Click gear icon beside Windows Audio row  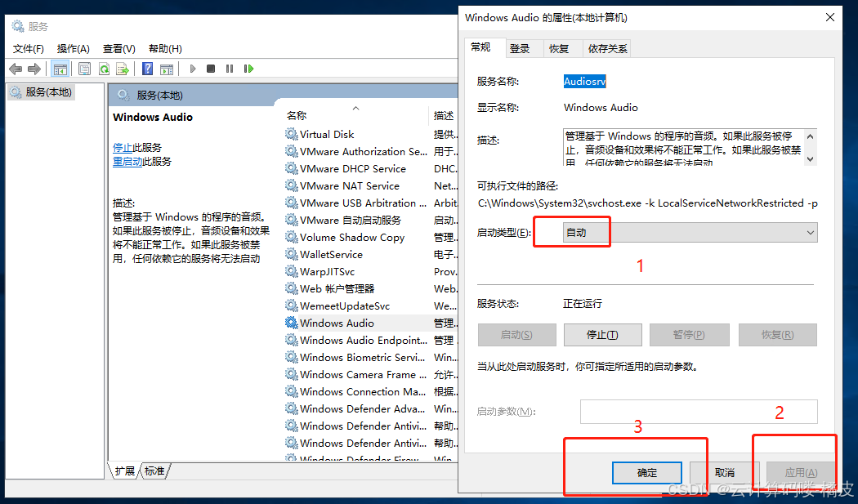click(x=291, y=323)
